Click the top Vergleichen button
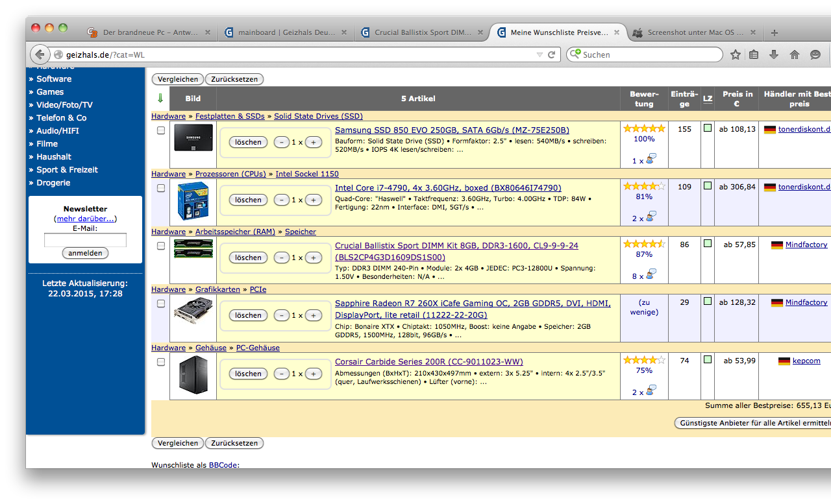The image size is (831, 504). click(x=178, y=79)
